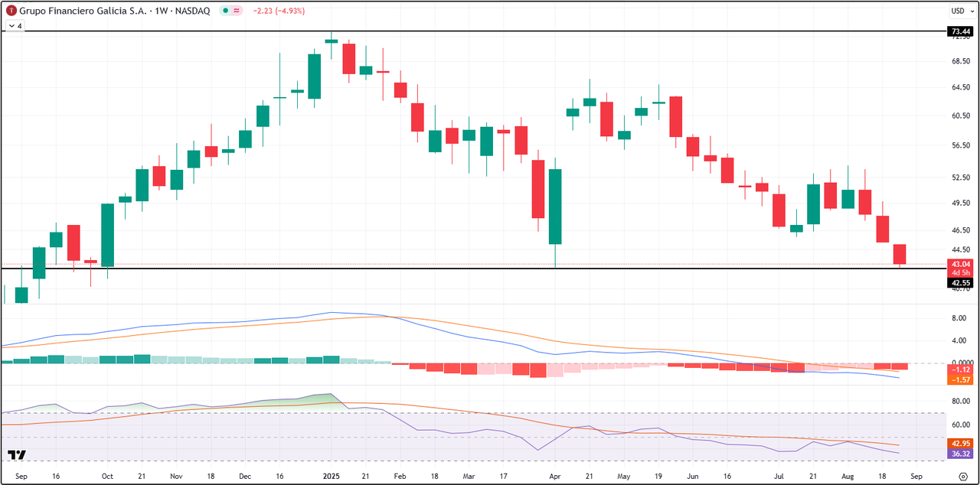This screenshot has width=980, height=485.
Task: Click the Aug label on the time axis
Action: (848, 476)
